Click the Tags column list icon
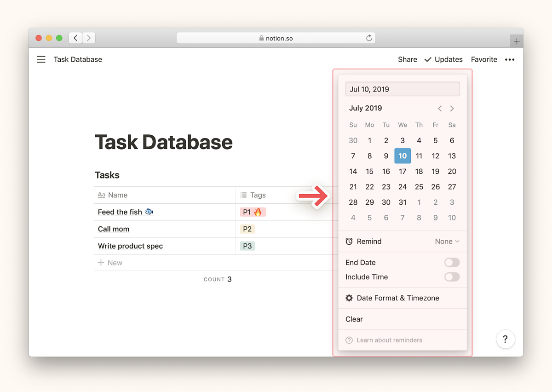The height and width of the screenshot is (392, 552). pyautogui.click(x=244, y=195)
